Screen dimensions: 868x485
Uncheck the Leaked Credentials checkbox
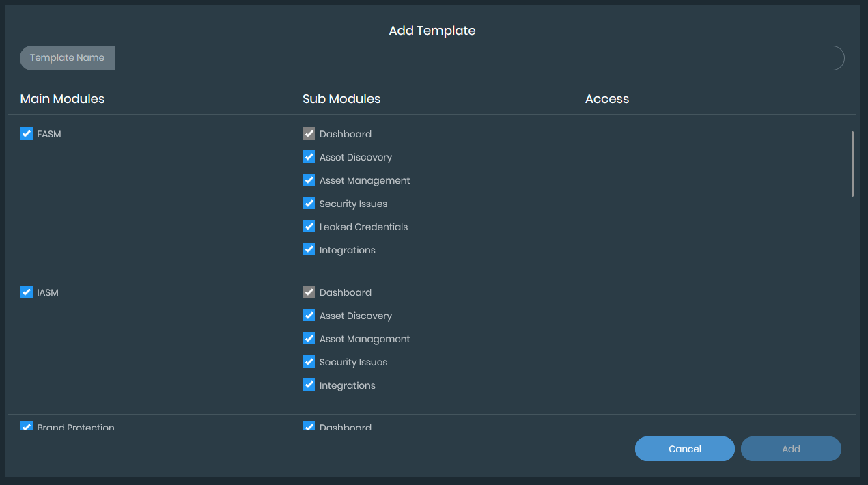click(x=309, y=227)
